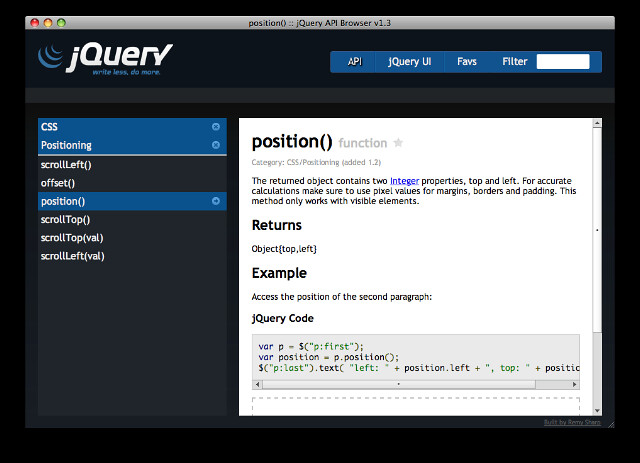The image size is (640, 463).
Task: Click the documentation scrollbar down arrow
Action: [x=597, y=411]
